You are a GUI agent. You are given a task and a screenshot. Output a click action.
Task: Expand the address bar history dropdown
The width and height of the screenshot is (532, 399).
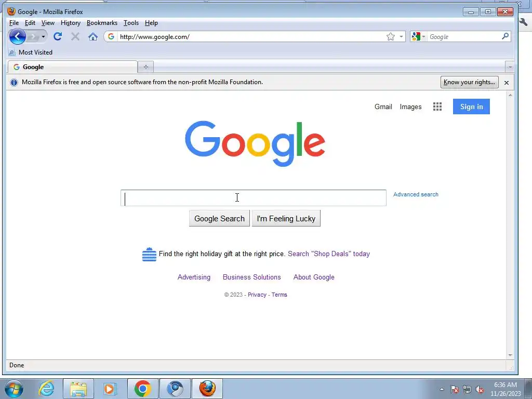pos(401,36)
